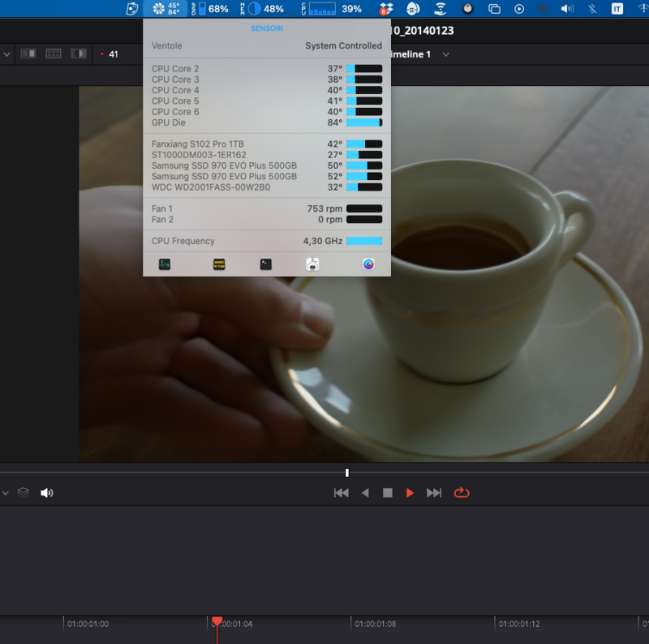Toggle the layers overlay icon beside the speaker
Viewport: 649px width, 644px height.
(x=24, y=492)
